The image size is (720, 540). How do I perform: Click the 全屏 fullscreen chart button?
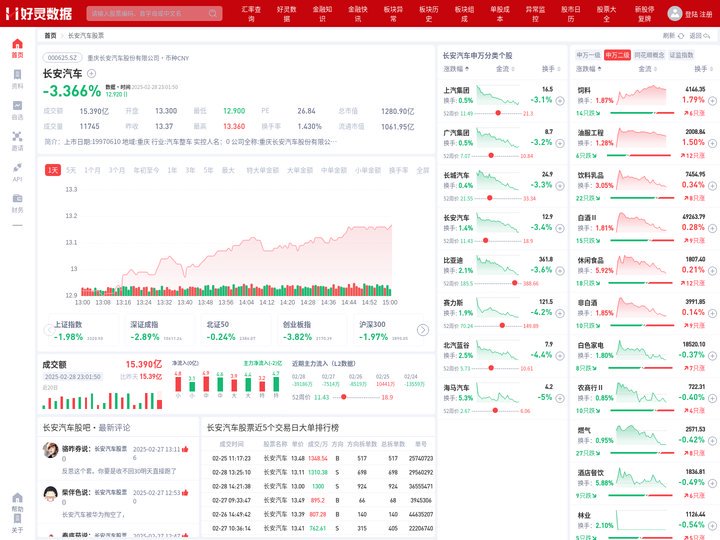point(422,170)
